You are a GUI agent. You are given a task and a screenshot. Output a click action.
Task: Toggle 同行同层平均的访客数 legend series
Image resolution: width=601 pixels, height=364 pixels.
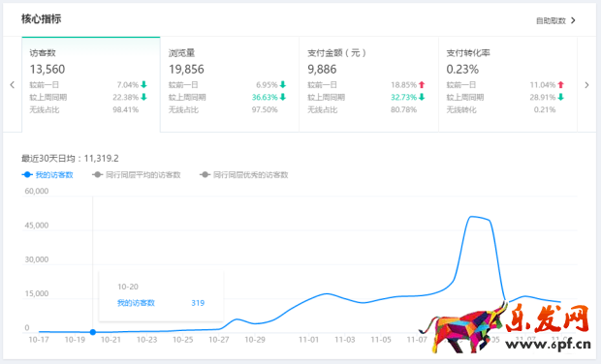point(136,175)
